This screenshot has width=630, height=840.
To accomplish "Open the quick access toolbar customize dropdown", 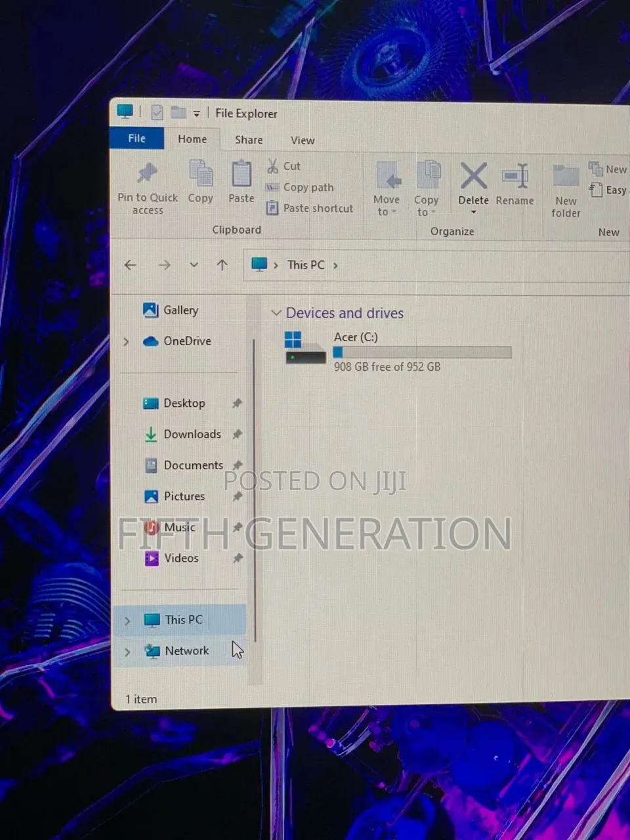I will (x=196, y=114).
